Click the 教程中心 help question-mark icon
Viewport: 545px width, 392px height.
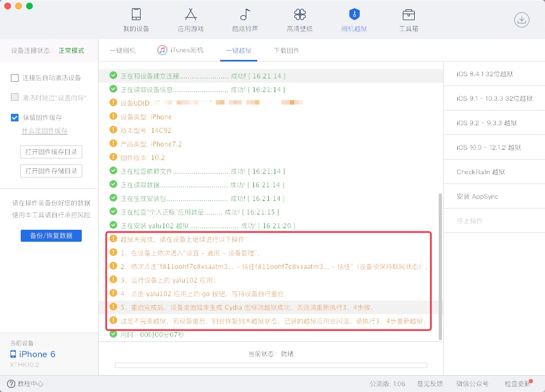pos(11,384)
